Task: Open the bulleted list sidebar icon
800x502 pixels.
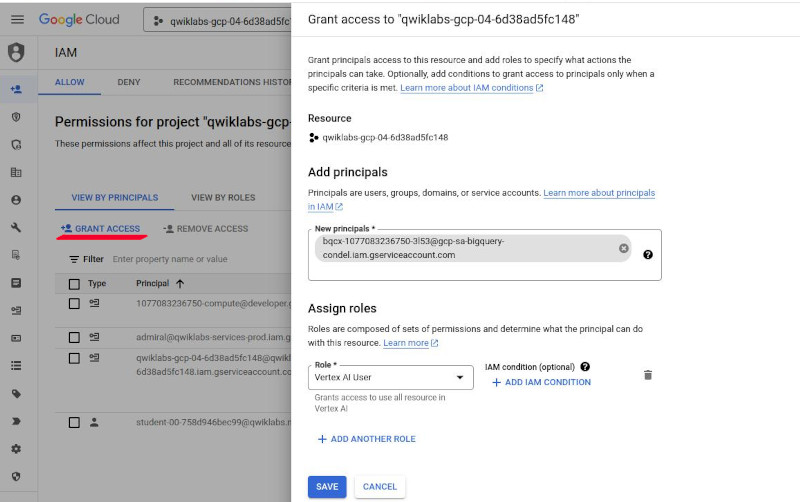Action: 16,366
